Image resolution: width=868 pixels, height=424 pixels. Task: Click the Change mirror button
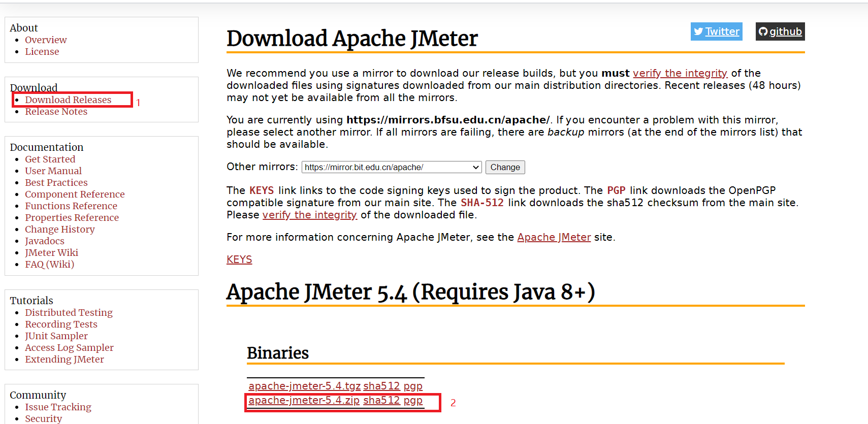pyautogui.click(x=505, y=167)
